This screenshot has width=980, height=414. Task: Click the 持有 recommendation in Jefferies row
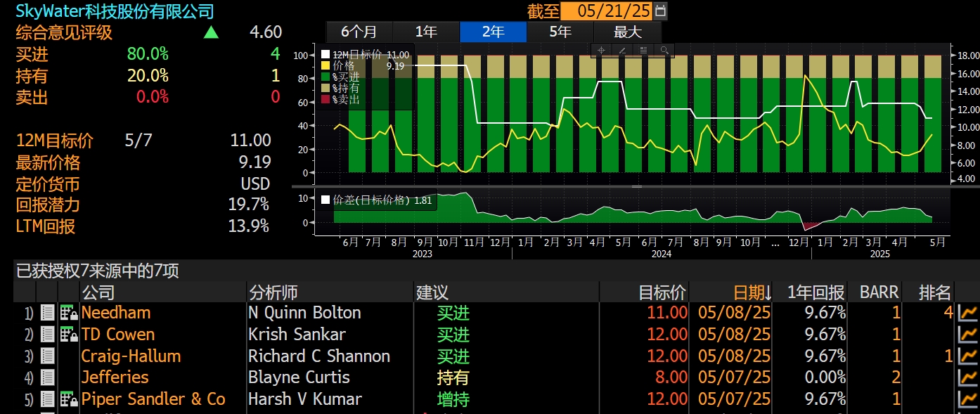pyautogui.click(x=453, y=377)
